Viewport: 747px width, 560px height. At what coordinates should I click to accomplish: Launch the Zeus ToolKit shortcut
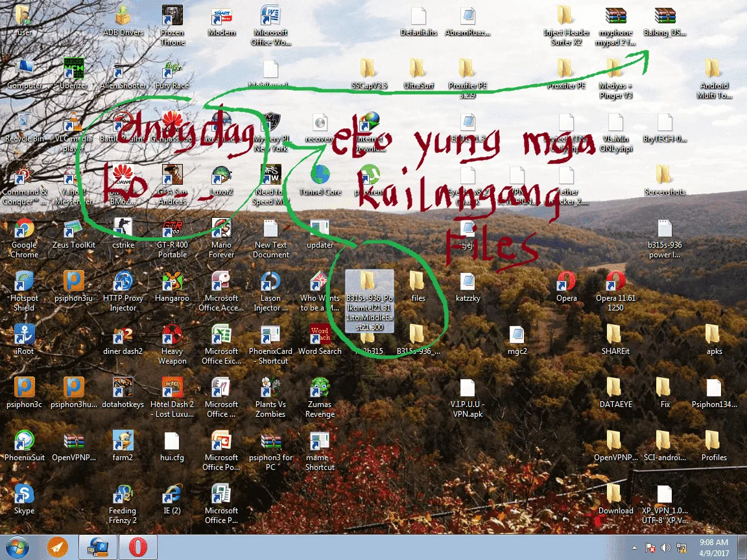tap(73, 234)
